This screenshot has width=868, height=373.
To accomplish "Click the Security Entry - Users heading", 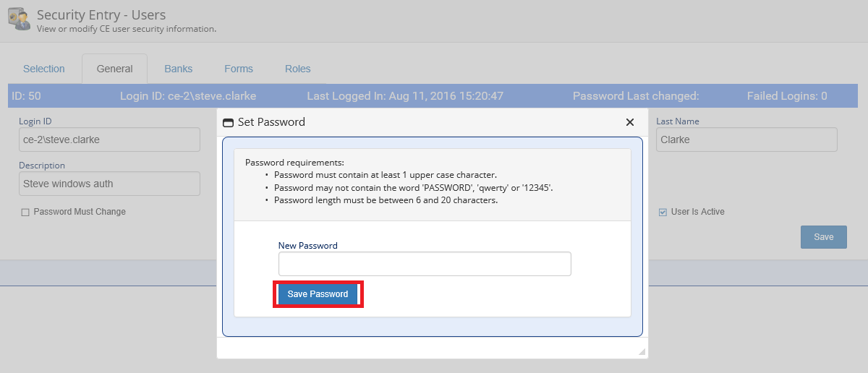I will click(x=101, y=14).
